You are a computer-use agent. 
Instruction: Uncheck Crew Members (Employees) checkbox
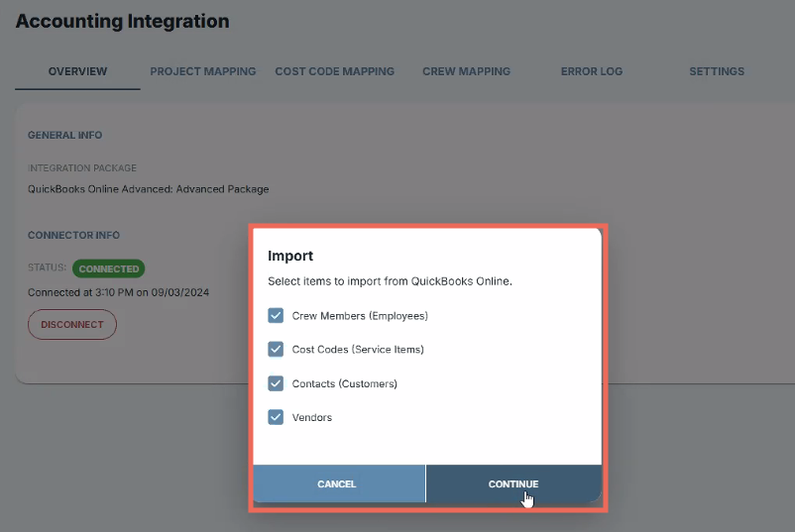276,316
